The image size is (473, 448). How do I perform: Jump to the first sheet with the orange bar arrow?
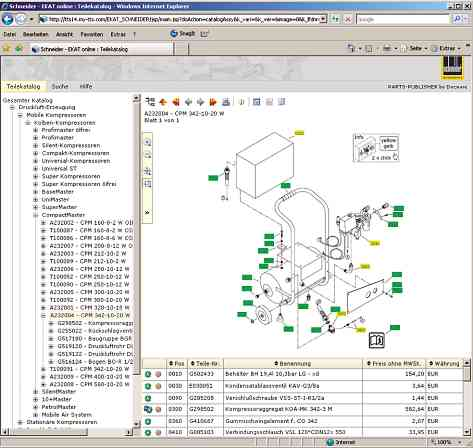pyautogui.click(x=176, y=102)
